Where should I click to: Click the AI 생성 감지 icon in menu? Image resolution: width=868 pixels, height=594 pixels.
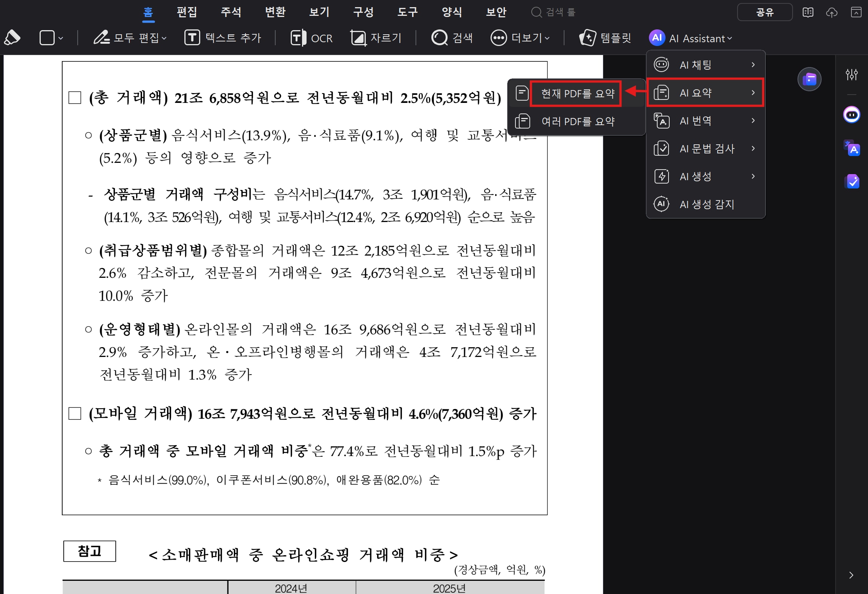[x=661, y=204]
